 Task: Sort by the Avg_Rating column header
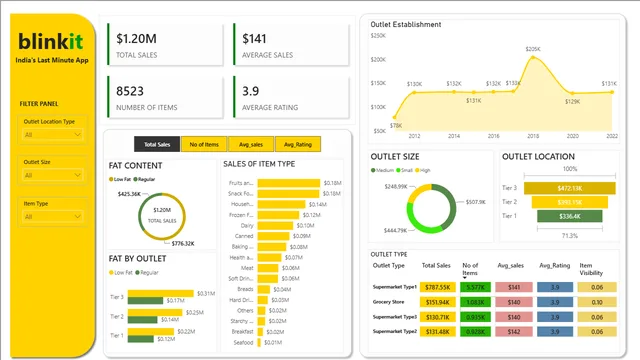[554, 265]
